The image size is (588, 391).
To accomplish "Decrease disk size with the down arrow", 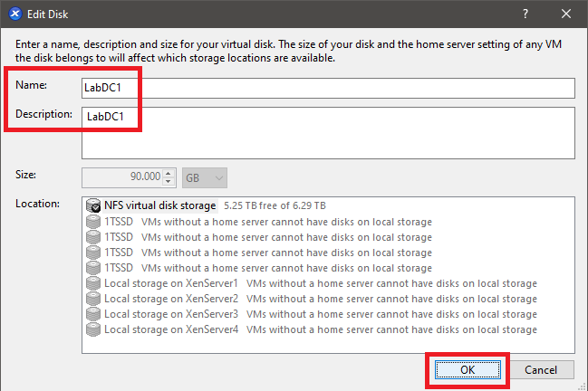I will click(169, 180).
